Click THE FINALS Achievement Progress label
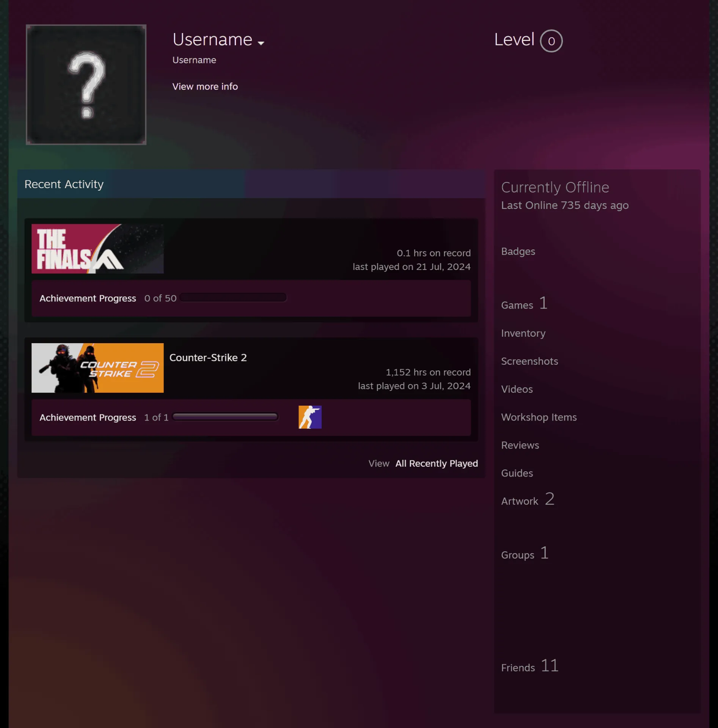 tap(88, 298)
